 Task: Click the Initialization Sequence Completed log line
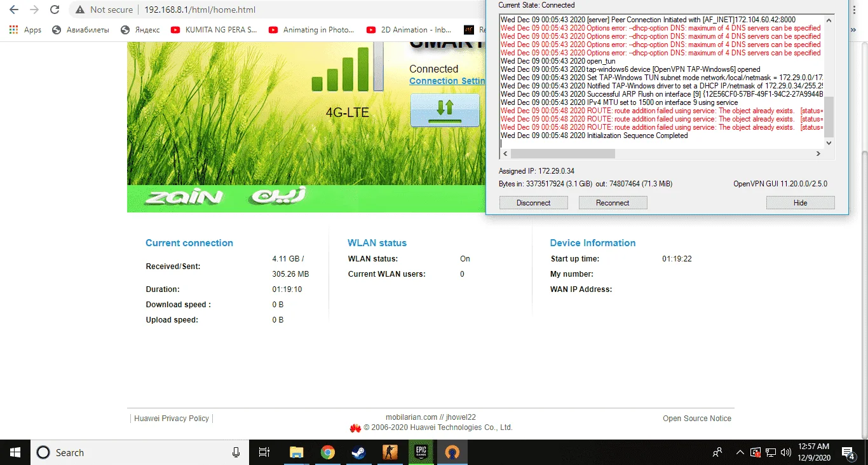tap(594, 135)
